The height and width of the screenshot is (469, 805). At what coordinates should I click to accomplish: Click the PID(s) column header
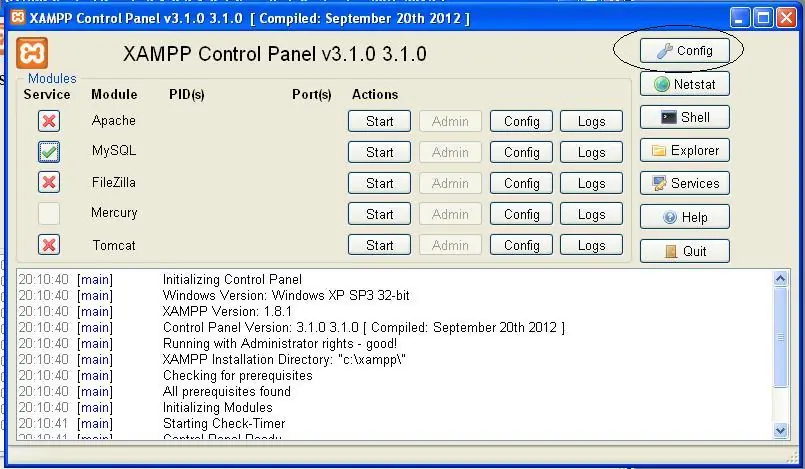coord(187,95)
